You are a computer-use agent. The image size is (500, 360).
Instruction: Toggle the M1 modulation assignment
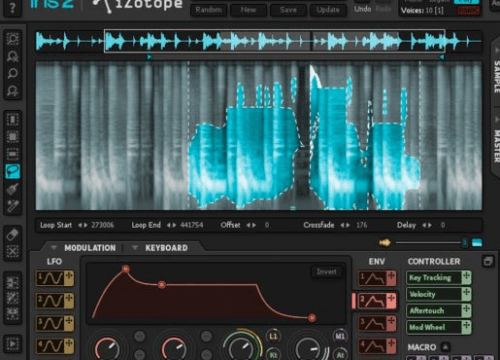pyautogui.click(x=340, y=336)
